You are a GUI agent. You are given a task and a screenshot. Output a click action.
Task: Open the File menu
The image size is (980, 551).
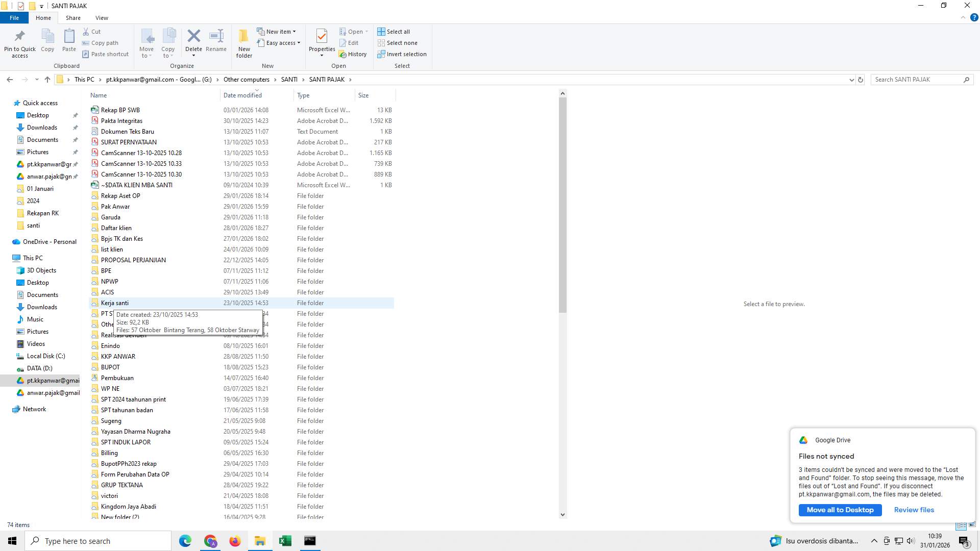click(14, 17)
